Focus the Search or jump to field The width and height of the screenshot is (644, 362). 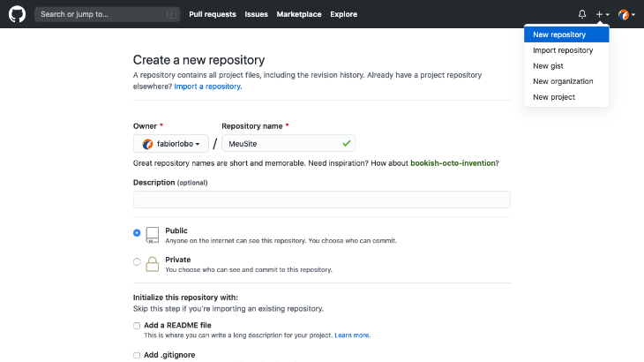[x=108, y=14]
